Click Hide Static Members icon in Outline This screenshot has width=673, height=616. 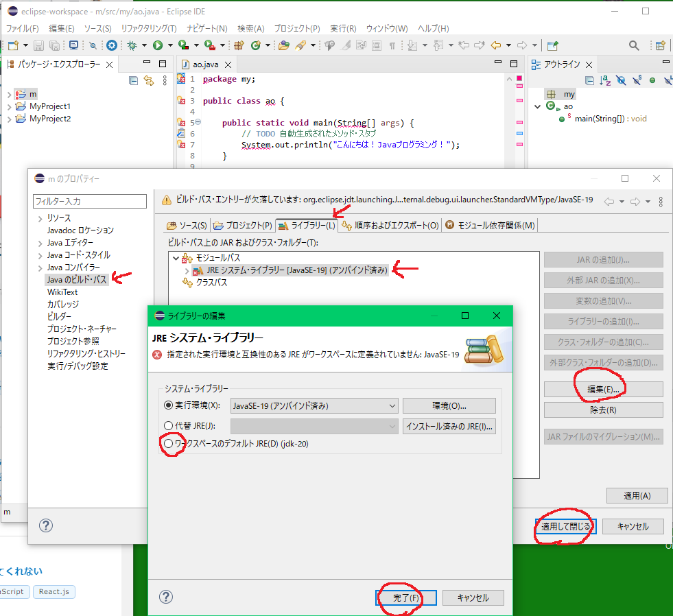(637, 80)
